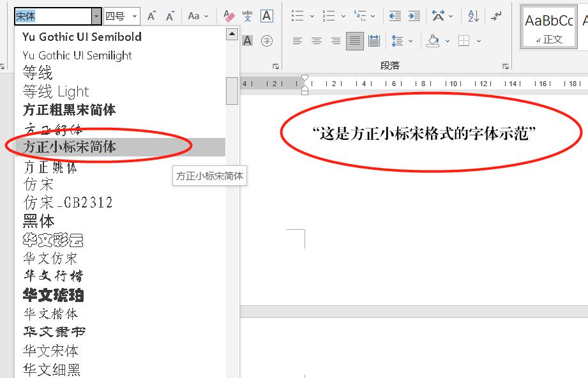Click the Clear All Formatting eraser icon
This screenshot has height=378, width=588.
coord(229,16)
